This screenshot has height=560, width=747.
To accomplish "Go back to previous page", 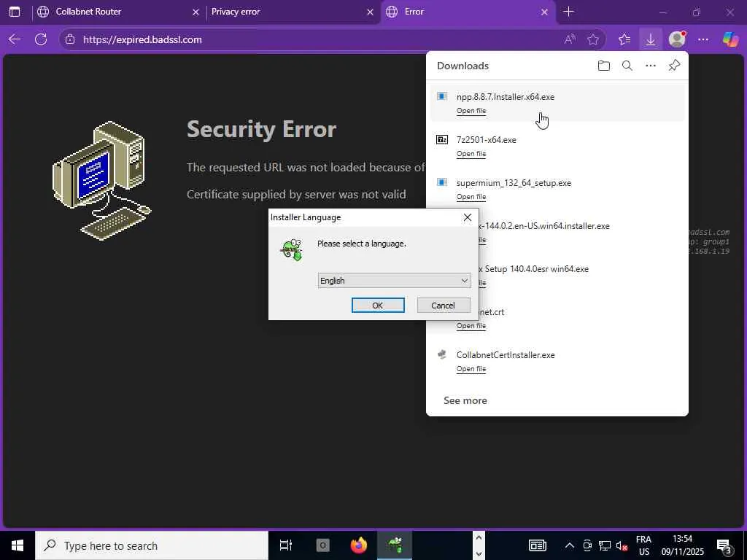I will pos(15,39).
